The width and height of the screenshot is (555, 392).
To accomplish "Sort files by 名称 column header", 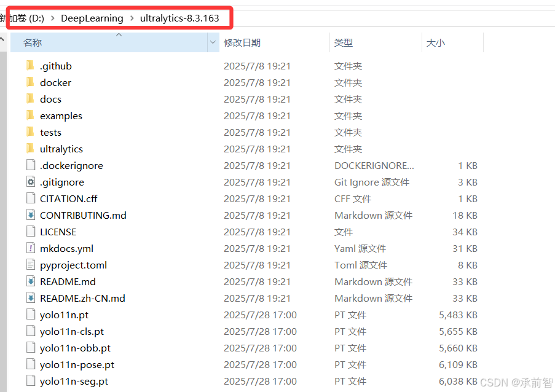I will 109,42.
